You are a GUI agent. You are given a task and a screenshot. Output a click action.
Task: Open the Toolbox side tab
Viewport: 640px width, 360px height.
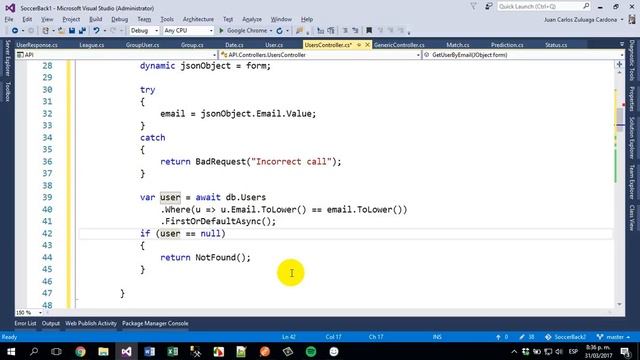pos(7,91)
